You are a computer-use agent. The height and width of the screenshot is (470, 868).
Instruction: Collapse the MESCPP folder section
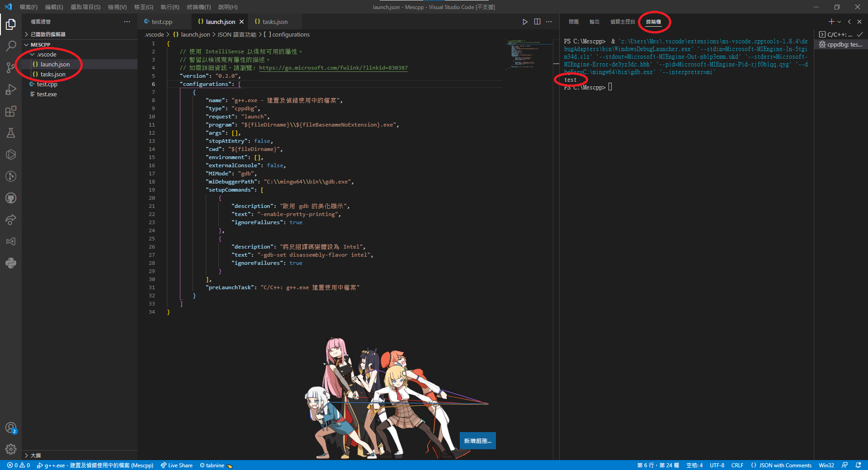pos(80,45)
